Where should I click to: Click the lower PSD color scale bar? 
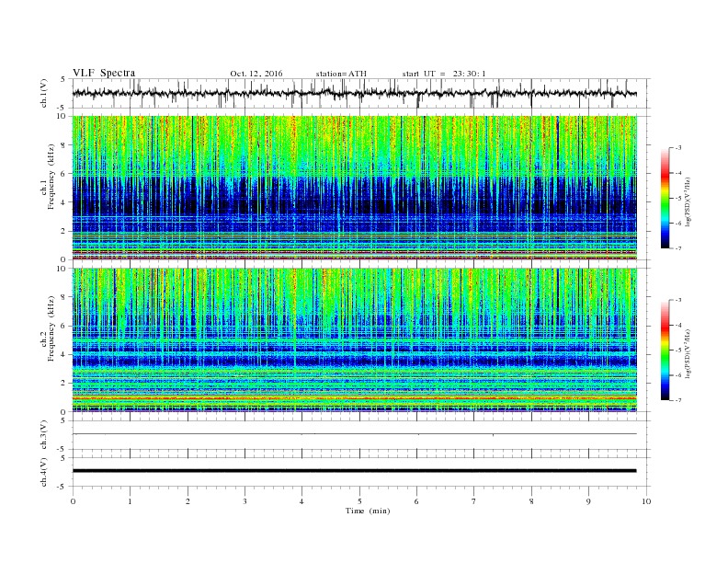(x=665, y=350)
